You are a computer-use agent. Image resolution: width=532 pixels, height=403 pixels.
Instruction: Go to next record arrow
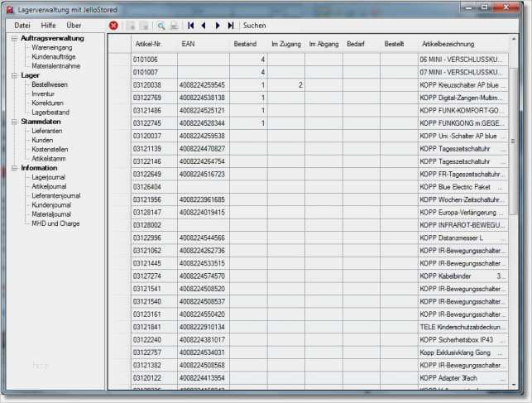[218, 26]
